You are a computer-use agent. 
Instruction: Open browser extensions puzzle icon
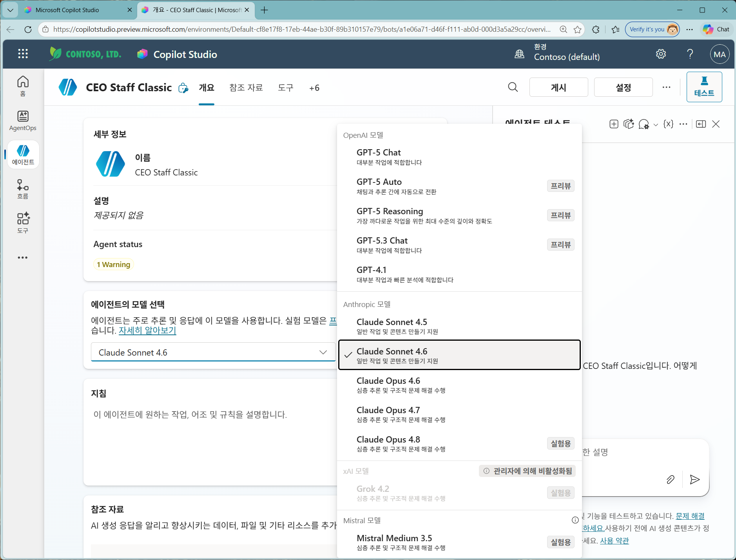click(x=596, y=29)
